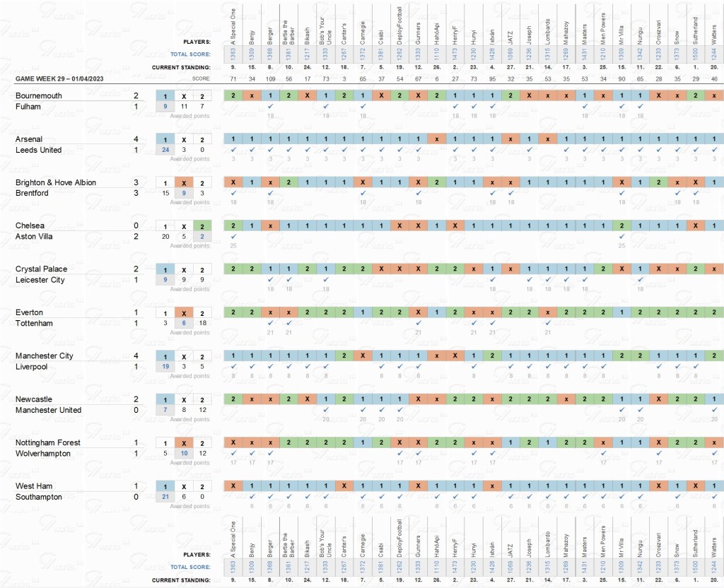Click Watters' checkmark in Manchester City row

(x=714, y=366)
